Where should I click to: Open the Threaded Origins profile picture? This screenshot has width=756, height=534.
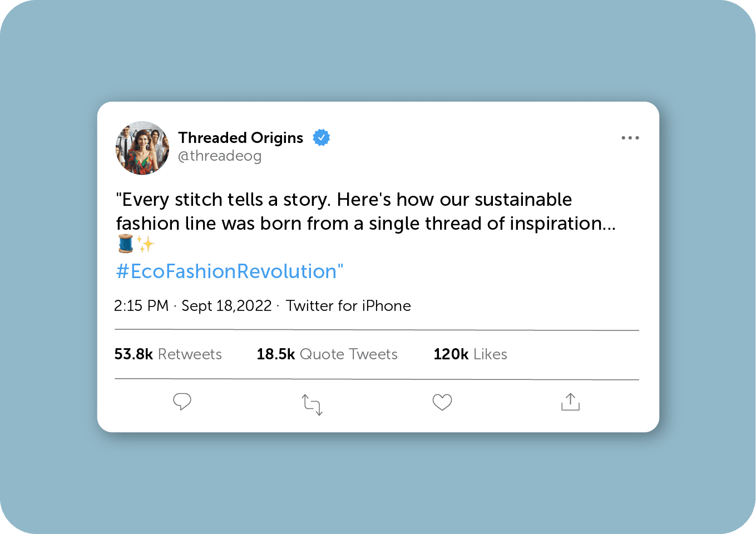(142, 148)
